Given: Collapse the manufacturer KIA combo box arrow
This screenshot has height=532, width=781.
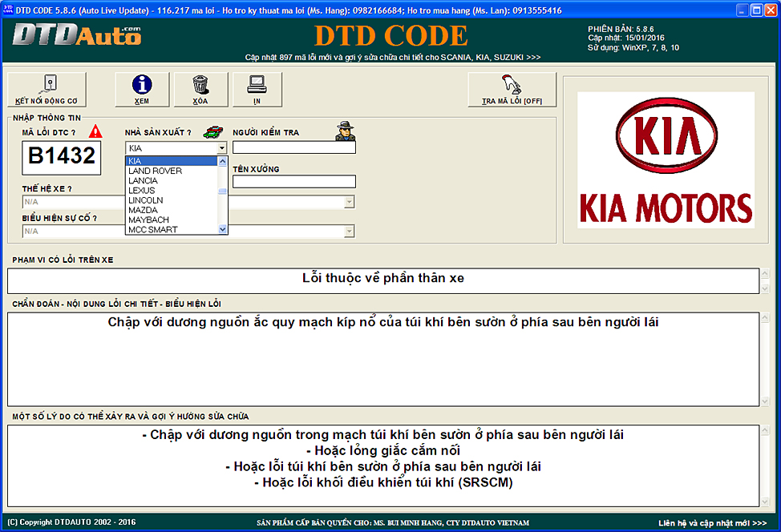Looking at the screenshot, I should pyautogui.click(x=221, y=148).
